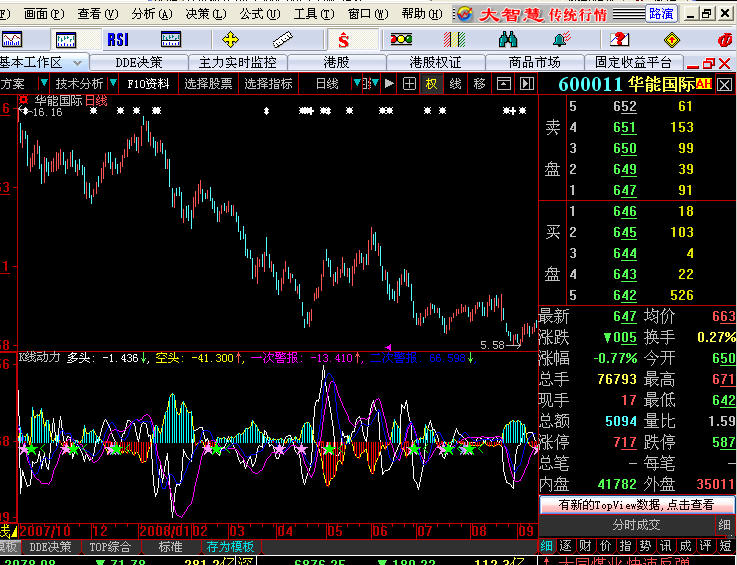
Task: Toggle the 移 button in chart toolbar
Action: [479, 84]
